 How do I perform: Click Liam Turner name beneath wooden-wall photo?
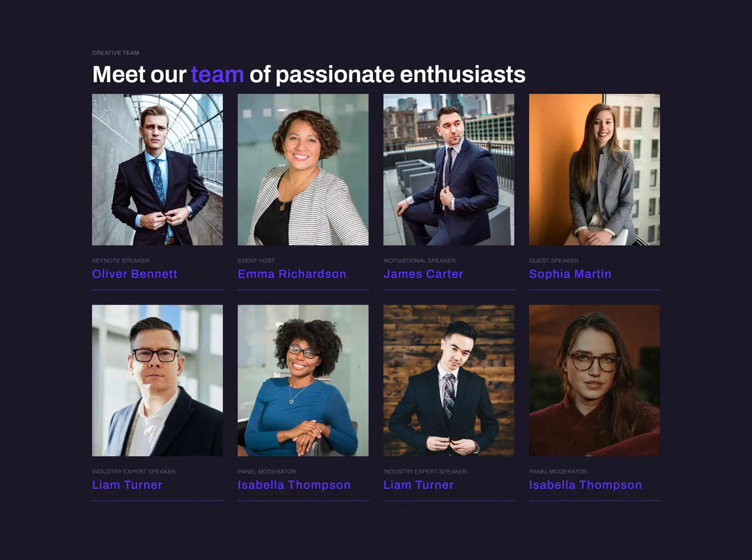click(x=418, y=485)
